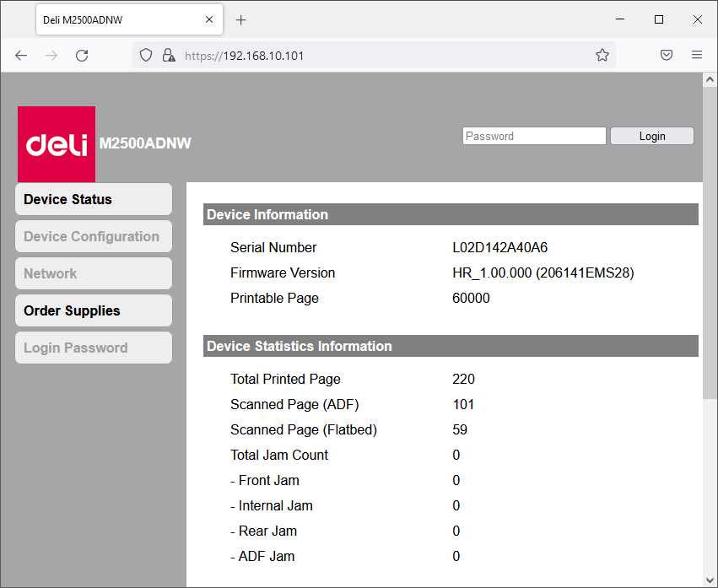
Task: Click the tracking protection shield icon
Action: (146, 56)
